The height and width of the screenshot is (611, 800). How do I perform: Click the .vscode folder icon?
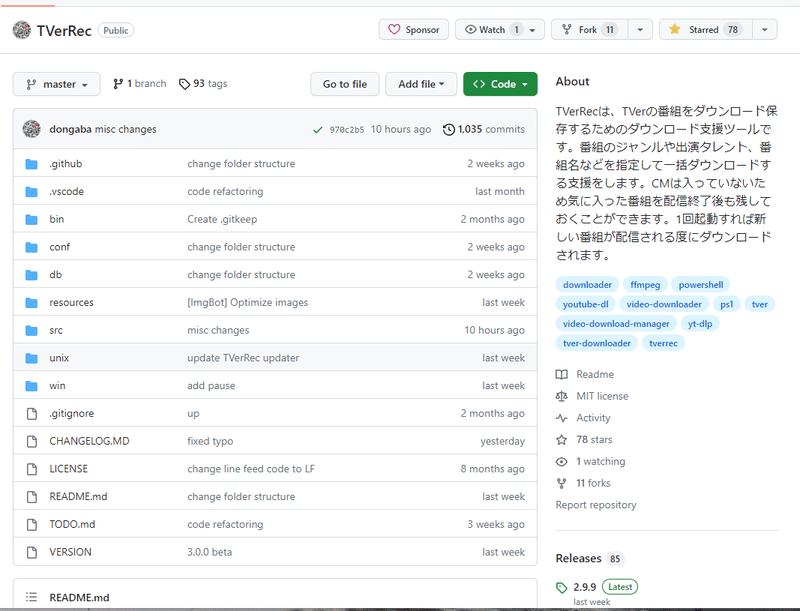tap(32, 192)
